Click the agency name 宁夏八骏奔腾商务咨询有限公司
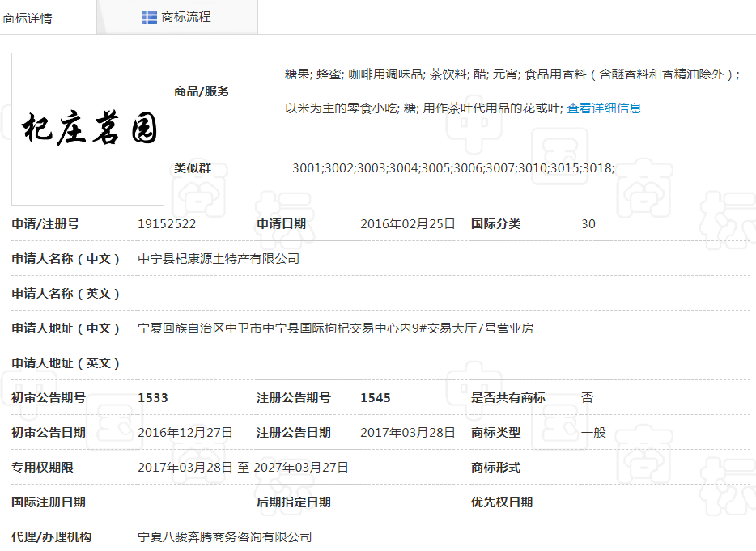The image size is (756, 551). (225, 537)
